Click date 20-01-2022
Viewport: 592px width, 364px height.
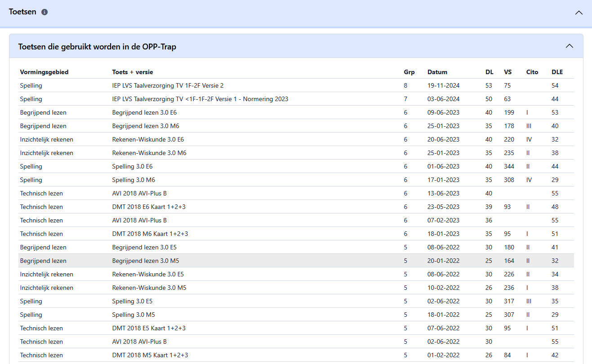(443, 261)
